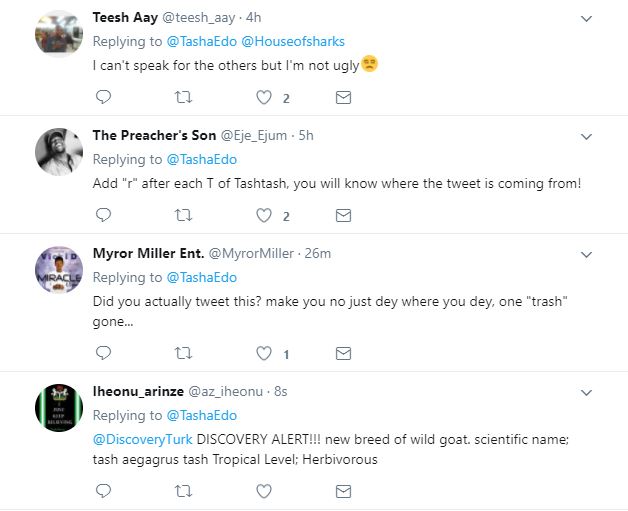
Task: Share Myror Miller Ent. tweet by message
Action: (342, 353)
